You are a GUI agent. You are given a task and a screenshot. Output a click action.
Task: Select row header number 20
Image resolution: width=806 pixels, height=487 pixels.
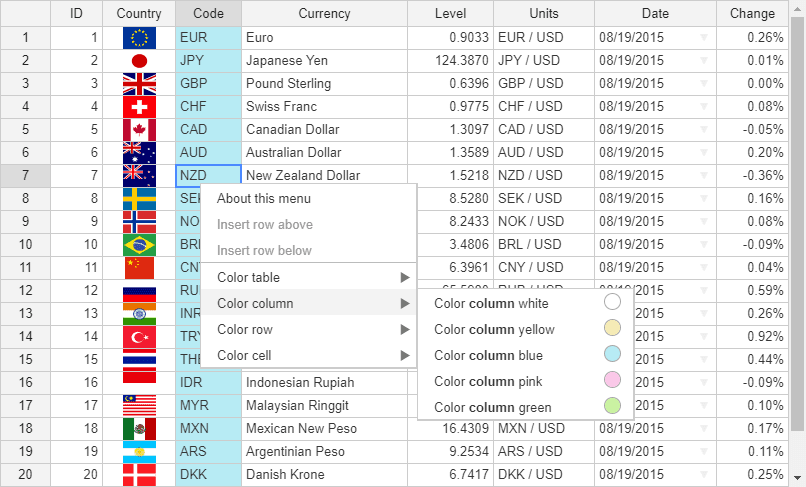click(x=26, y=474)
